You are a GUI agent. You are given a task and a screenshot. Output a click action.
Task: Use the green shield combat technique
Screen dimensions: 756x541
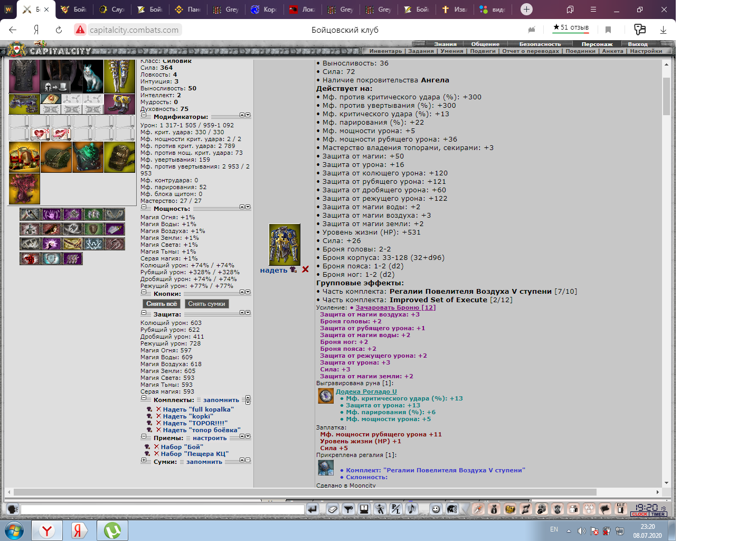(93, 229)
